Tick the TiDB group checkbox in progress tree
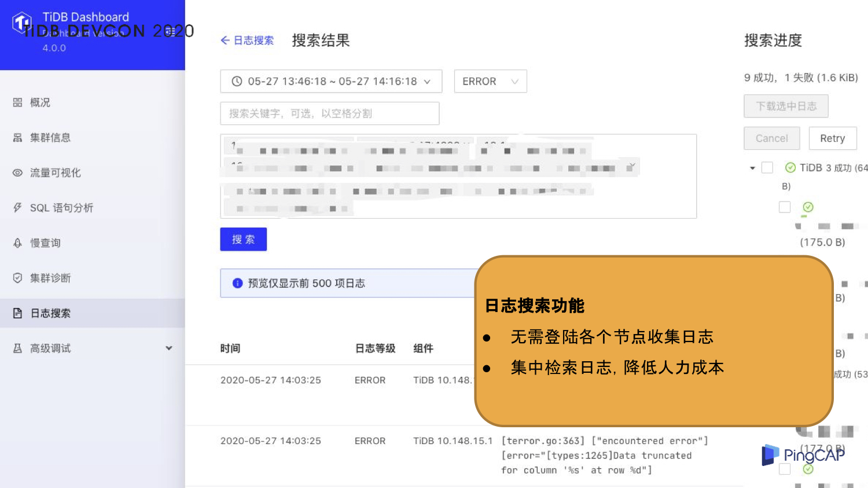The image size is (868, 488). [x=767, y=168]
